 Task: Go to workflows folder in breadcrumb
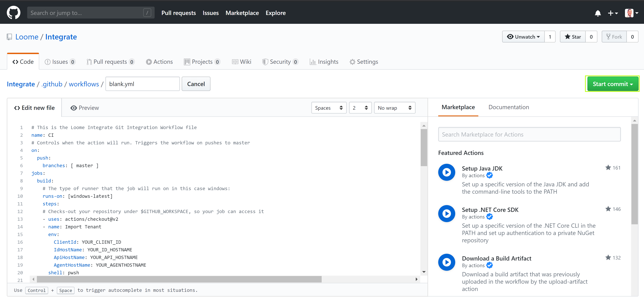tap(84, 84)
